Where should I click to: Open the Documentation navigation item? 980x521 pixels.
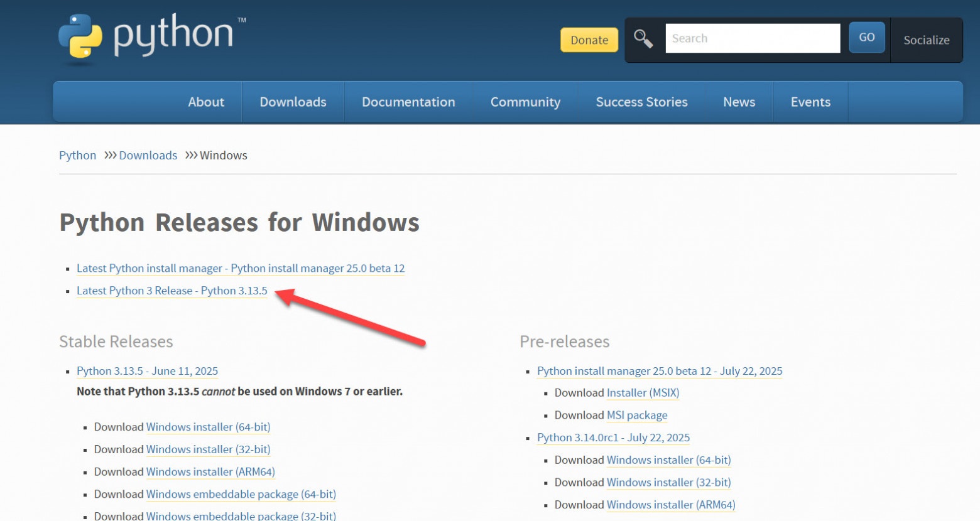click(x=408, y=102)
